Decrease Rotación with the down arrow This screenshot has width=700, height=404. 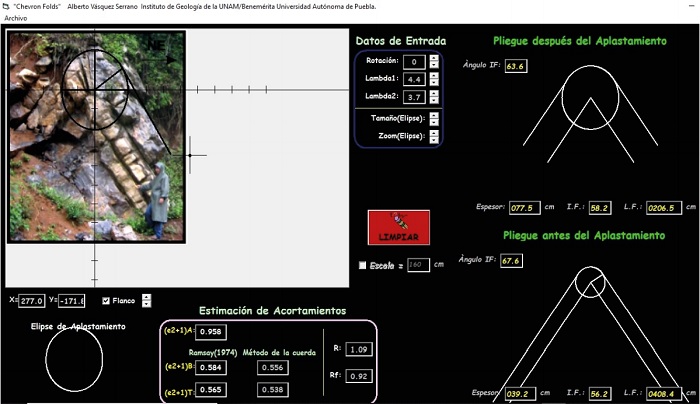tap(434, 65)
